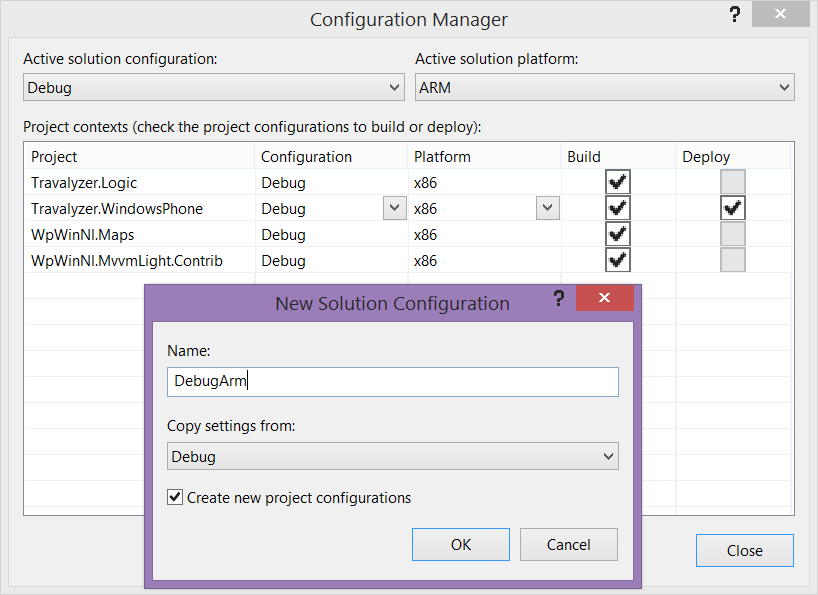Image resolution: width=818 pixels, height=595 pixels.
Task: Expand the Platform dropdown for Travalyzer.WindowsPhone
Action: pos(547,208)
